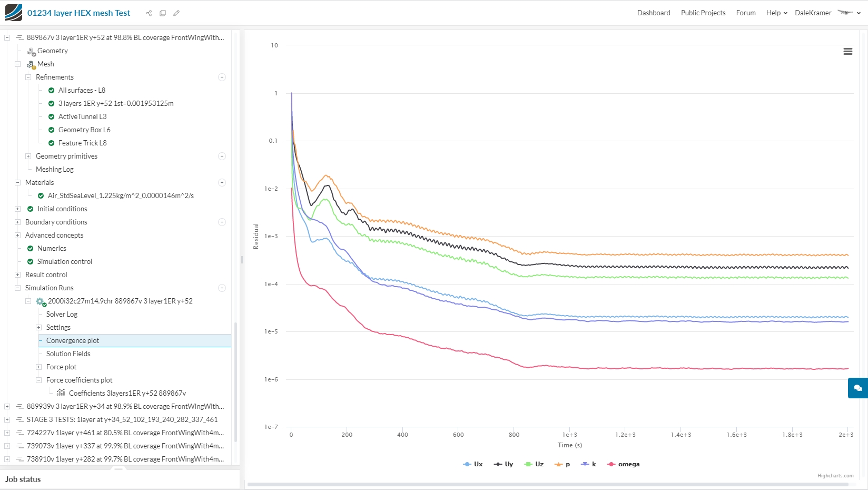Expand the Force plot tree node
Image resolution: width=868 pixels, height=490 pixels.
coord(38,367)
